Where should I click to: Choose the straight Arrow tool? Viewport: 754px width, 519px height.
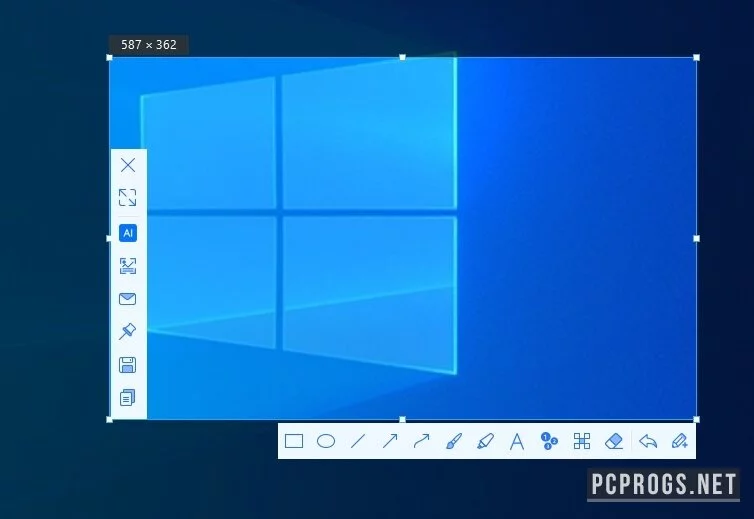click(x=390, y=441)
